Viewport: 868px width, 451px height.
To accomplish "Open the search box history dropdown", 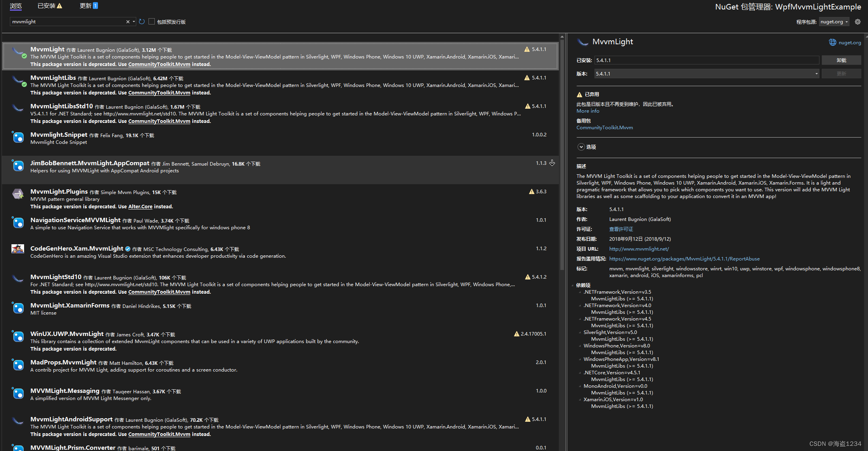I will click(x=134, y=22).
